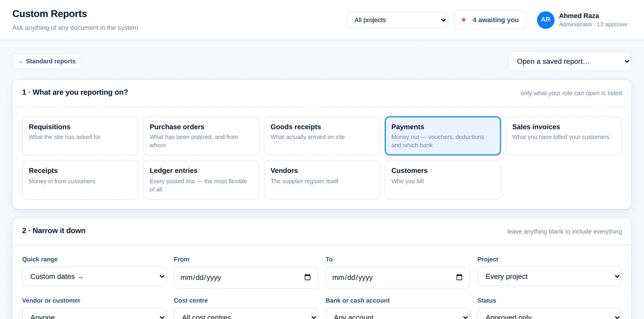Click 'Administrator · L2 approver' role text
The width and height of the screenshot is (644, 319).
(x=593, y=24)
